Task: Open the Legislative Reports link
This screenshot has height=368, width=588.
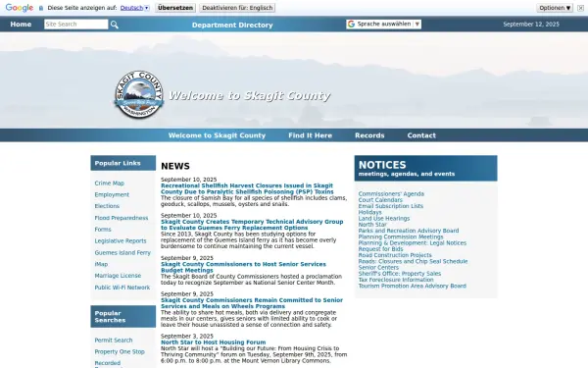Action: coord(121,241)
